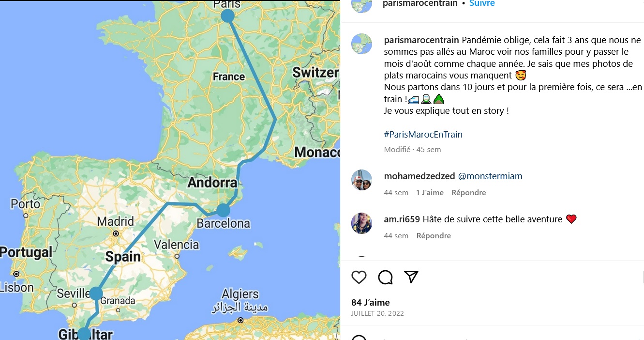This screenshot has width=644, height=340.
Task: Open hashtag #ParisMarocEnTrain
Action: (423, 135)
